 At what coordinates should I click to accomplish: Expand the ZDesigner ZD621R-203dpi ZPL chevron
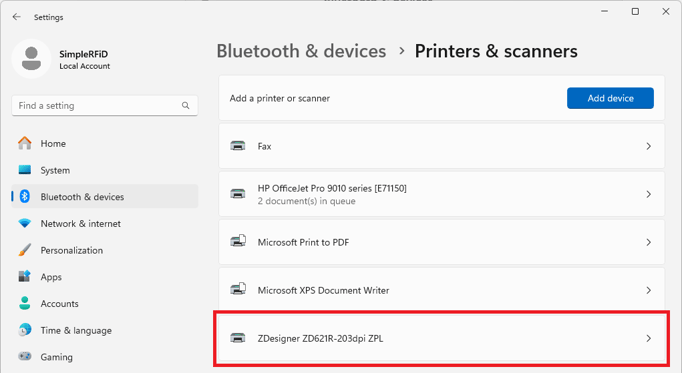click(x=649, y=338)
